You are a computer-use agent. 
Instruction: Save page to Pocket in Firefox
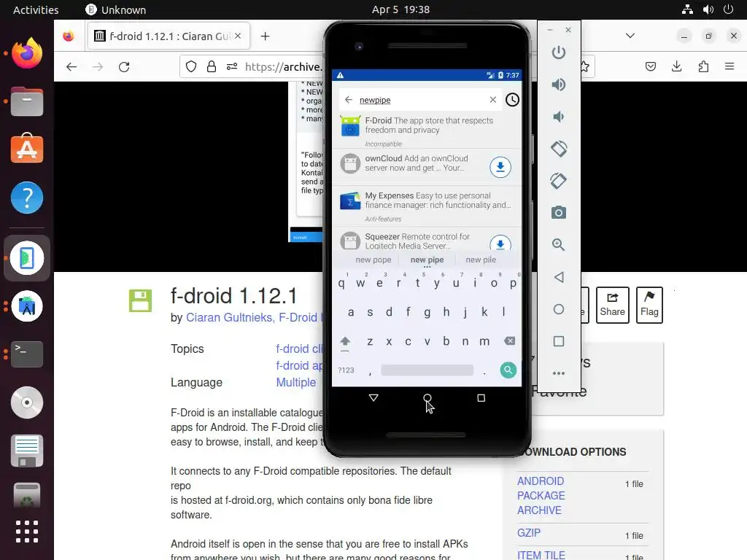[650, 66]
